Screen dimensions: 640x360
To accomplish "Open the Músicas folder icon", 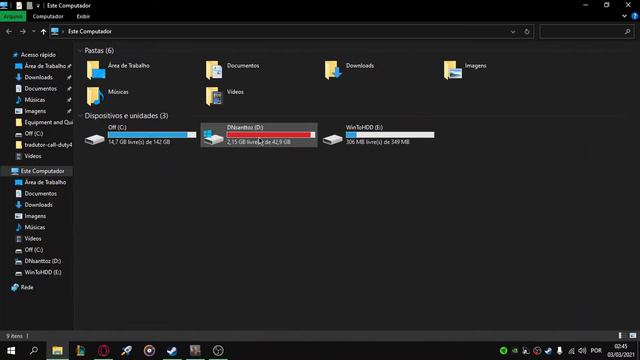I will click(x=96, y=96).
